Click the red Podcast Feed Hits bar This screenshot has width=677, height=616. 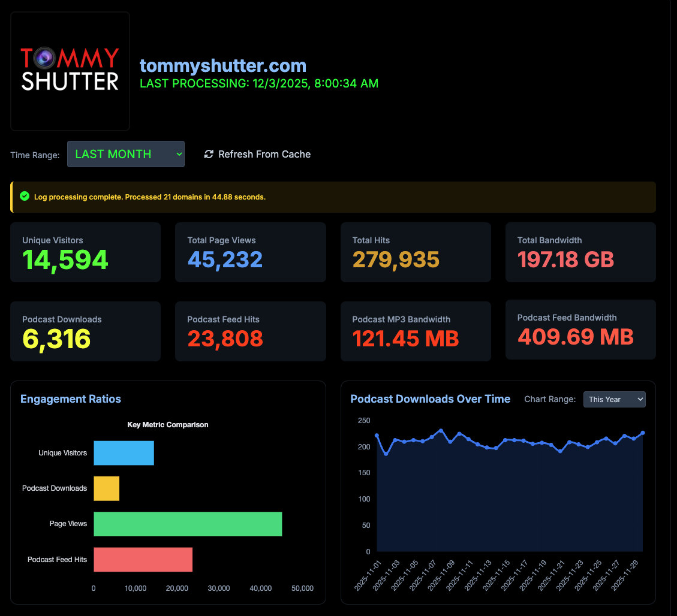pos(143,559)
